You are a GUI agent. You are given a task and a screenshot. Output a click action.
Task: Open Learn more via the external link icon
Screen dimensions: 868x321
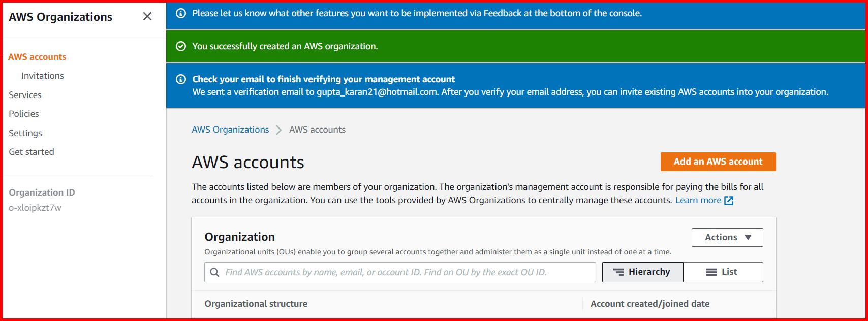[x=729, y=200]
